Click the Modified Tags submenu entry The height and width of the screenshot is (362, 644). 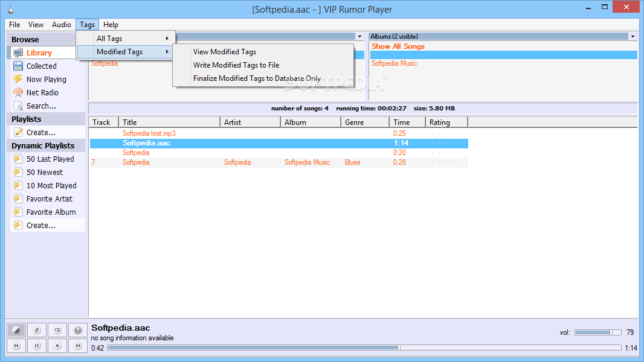[x=125, y=52]
